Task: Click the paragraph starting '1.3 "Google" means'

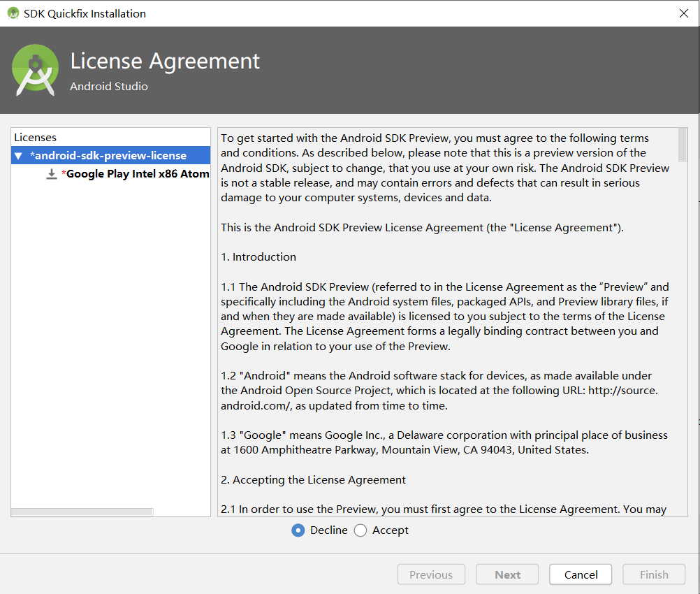Action: 444,442
